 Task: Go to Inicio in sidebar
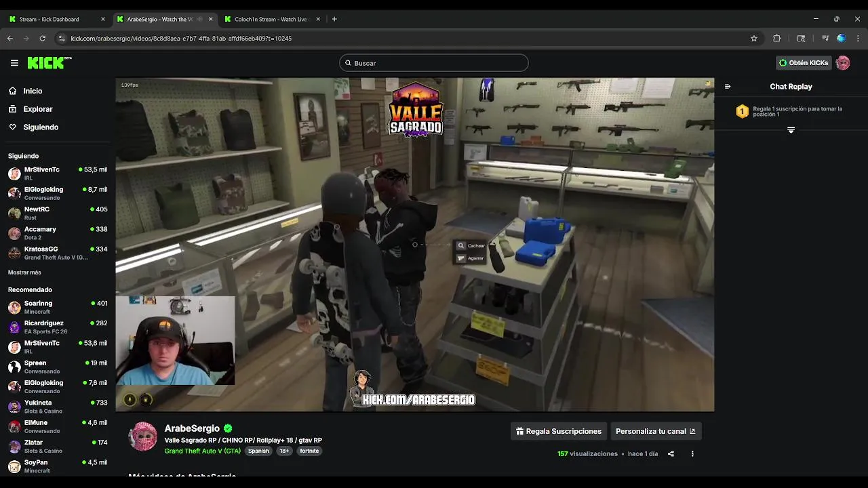[x=33, y=91]
